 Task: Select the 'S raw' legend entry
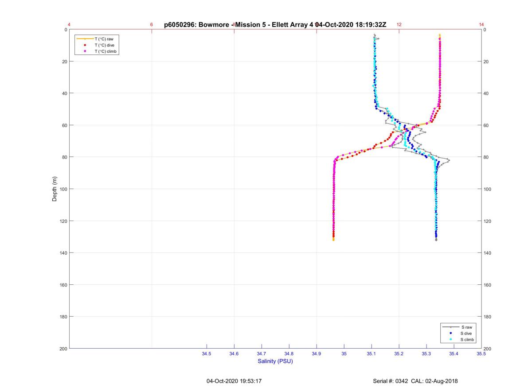coord(466,327)
